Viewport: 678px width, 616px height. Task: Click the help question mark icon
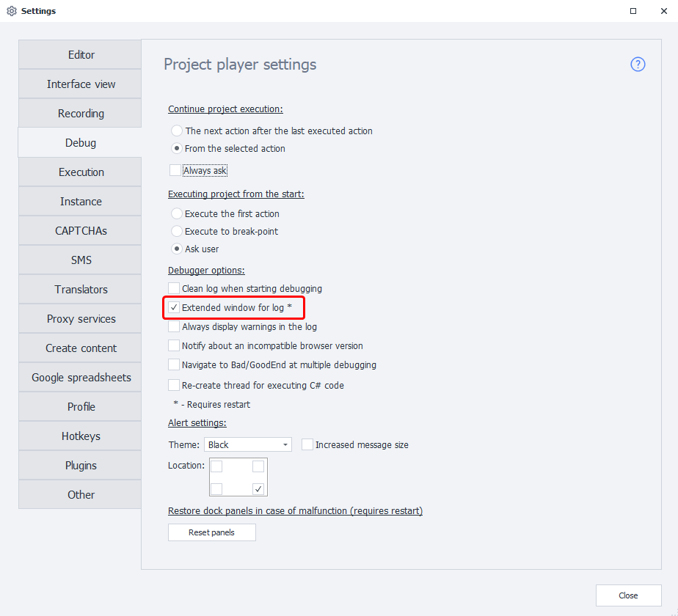[x=638, y=65]
